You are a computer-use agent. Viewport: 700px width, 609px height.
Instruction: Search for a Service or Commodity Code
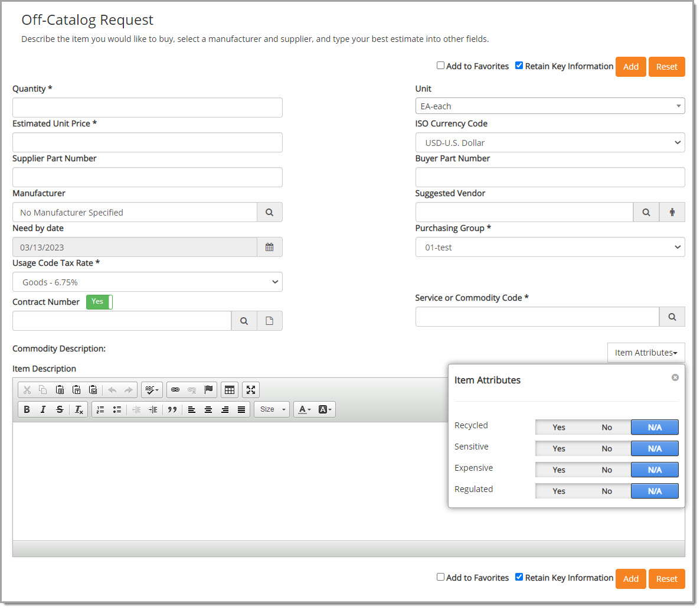672,317
